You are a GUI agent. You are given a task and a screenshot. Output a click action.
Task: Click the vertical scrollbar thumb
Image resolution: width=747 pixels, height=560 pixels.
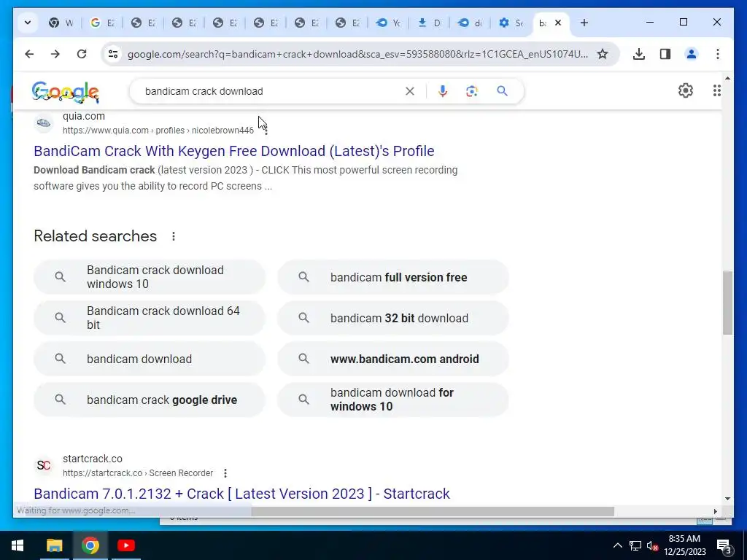tap(727, 303)
